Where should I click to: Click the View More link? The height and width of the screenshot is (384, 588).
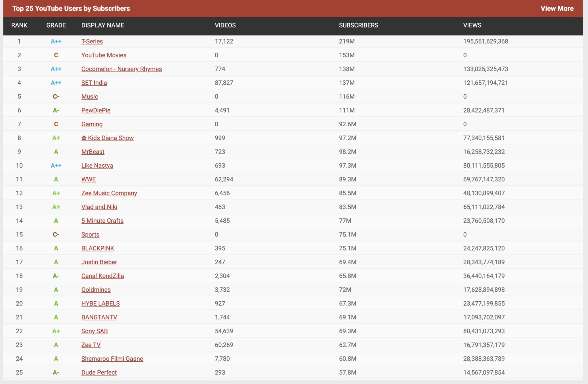(557, 8)
